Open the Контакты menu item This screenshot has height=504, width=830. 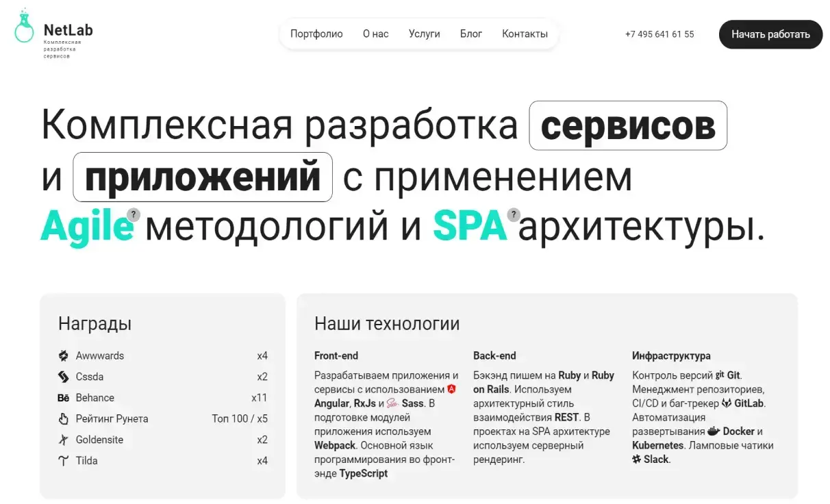tap(525, 34)
